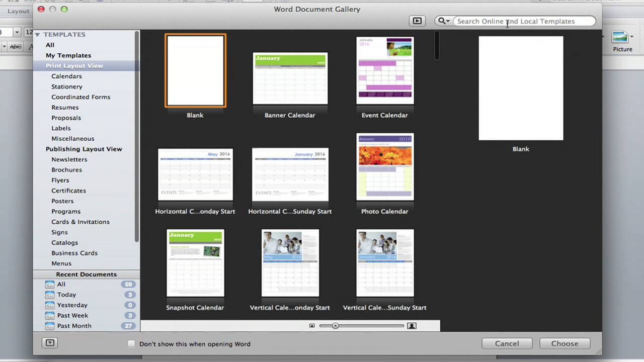Select Print Layout View category
This screenshot has height=362, width=644.
pyautogui.click(x=74, y=66)
